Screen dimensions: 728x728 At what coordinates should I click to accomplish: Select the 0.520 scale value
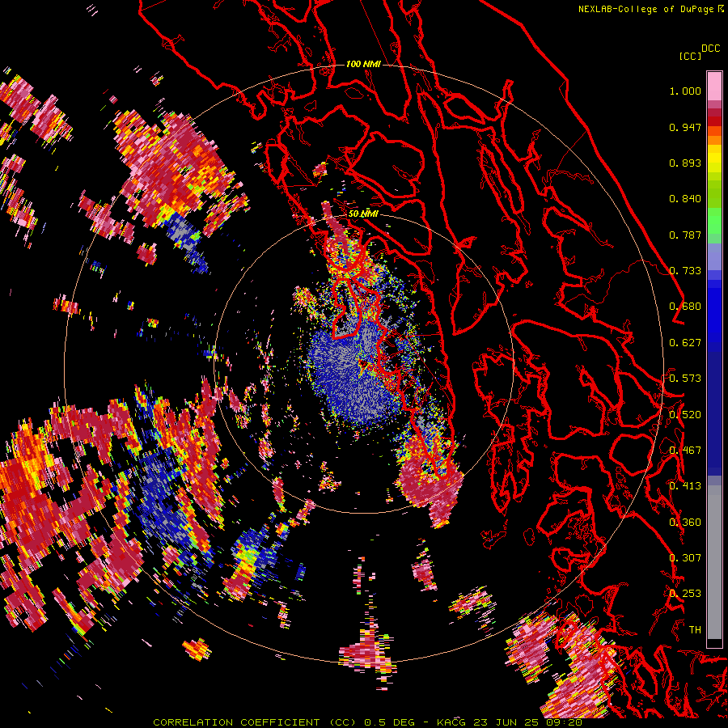click(685, 415)
